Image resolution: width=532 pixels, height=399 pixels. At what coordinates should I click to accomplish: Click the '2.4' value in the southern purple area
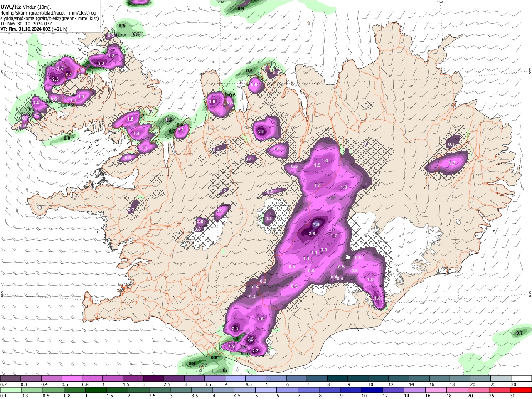pos(235,328)
